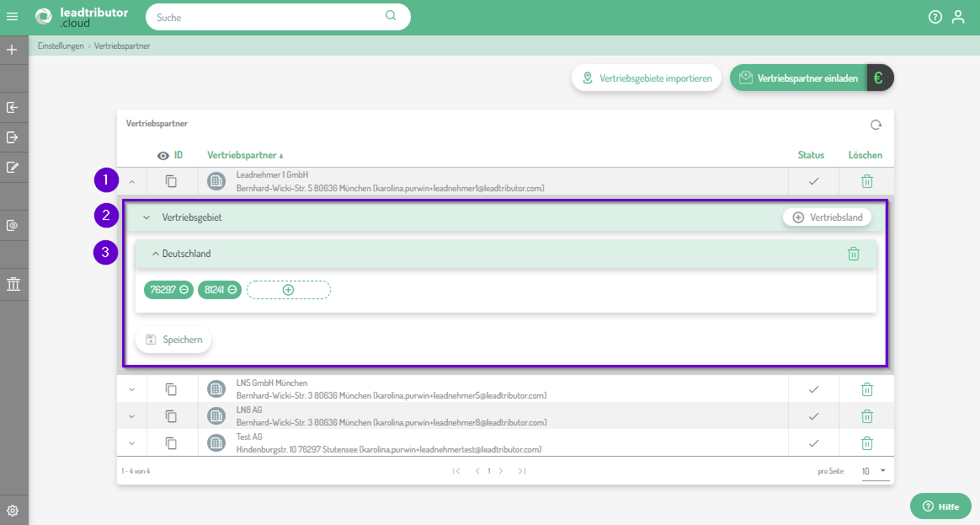This screenshot has height=525, width=980.
Task: Delete the Leadnehmer 1 GmbH partner
Action: (x=866, y=181)
